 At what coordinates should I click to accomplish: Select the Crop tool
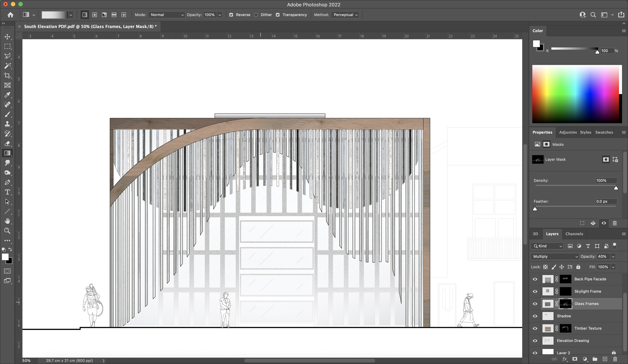click(7, 76)
